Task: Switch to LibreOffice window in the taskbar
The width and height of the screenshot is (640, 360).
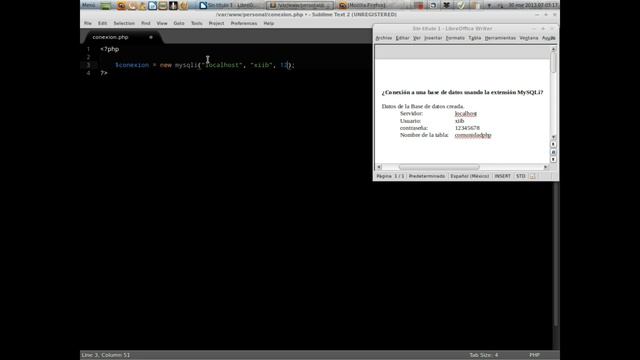Action: pos(231,5)
